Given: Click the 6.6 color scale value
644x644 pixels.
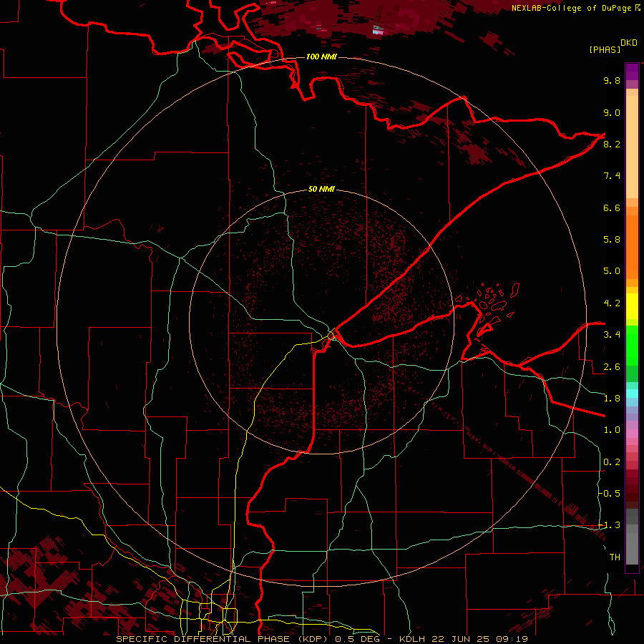Looking at the screenshot, I should click(x=612, y=208).
